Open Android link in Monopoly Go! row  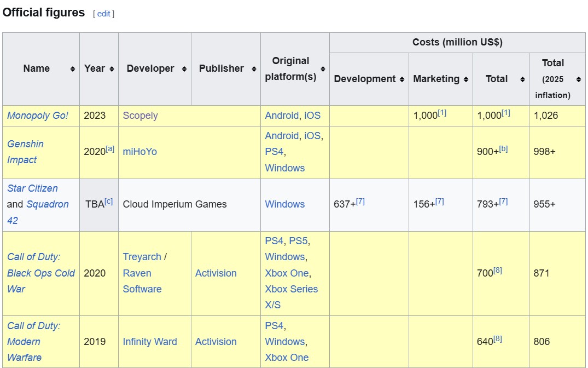tap(282, 116)
